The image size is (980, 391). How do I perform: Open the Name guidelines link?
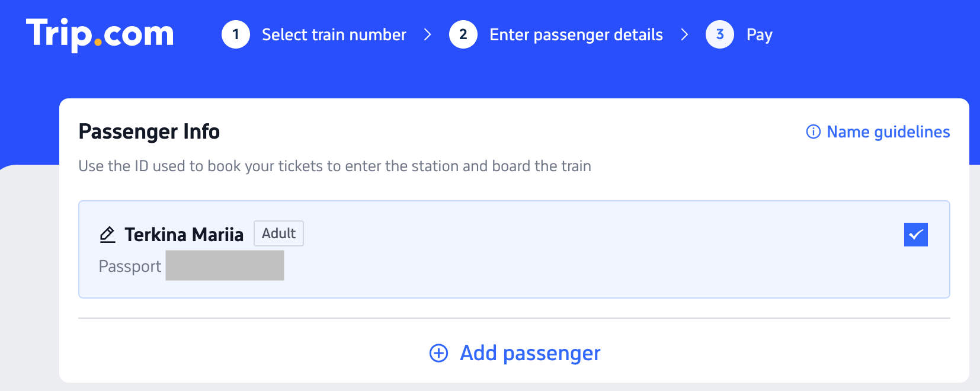click(x=888, y=132)
